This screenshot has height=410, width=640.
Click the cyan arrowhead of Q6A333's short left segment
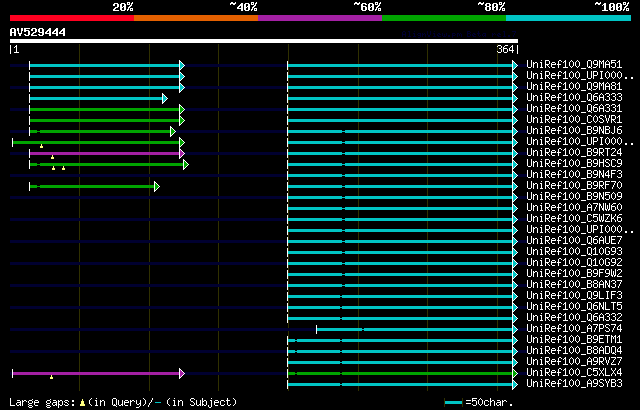tap(164, 98)
